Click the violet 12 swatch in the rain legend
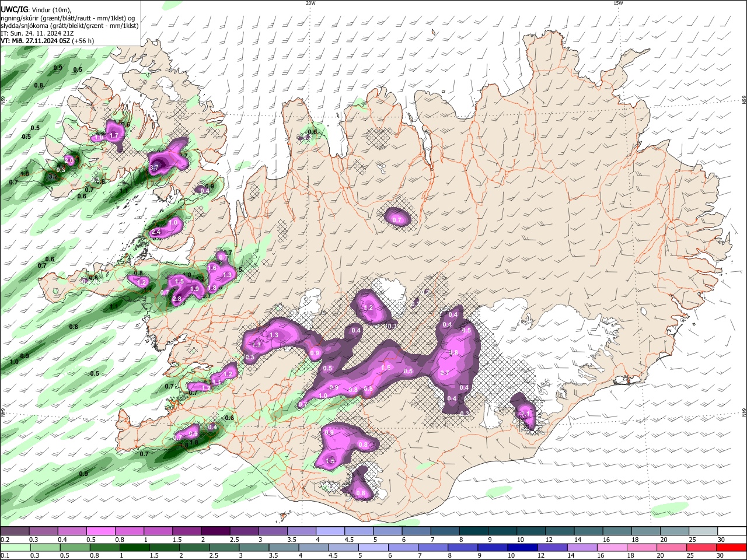747x560 pixels. pyautogui.click(x=551, y=547)
